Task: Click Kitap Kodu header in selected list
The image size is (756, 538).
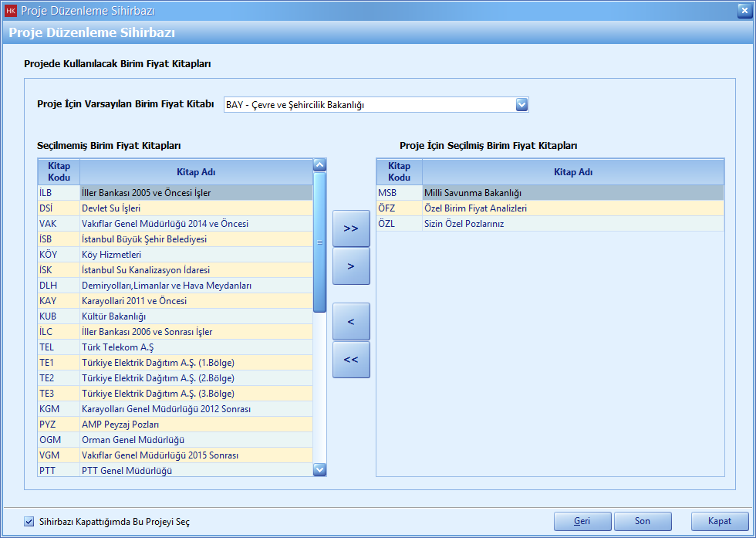Action: pos(399,171)
